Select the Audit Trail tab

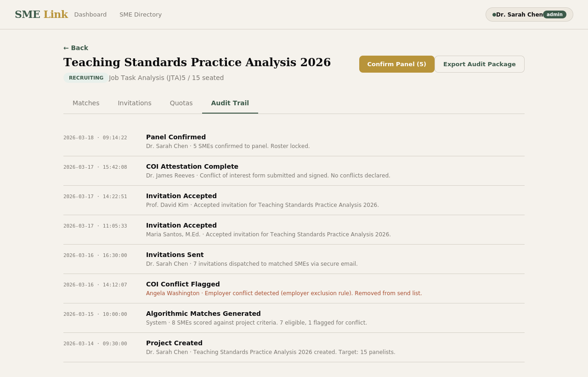230,103
